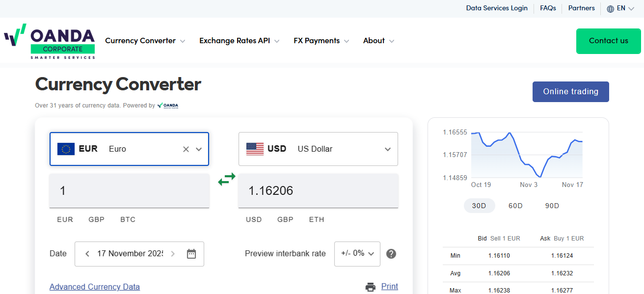Advance to next date using right arrow
Image resolution: width=644 pixels, height=294 pixels.
[x=173, y=254]
